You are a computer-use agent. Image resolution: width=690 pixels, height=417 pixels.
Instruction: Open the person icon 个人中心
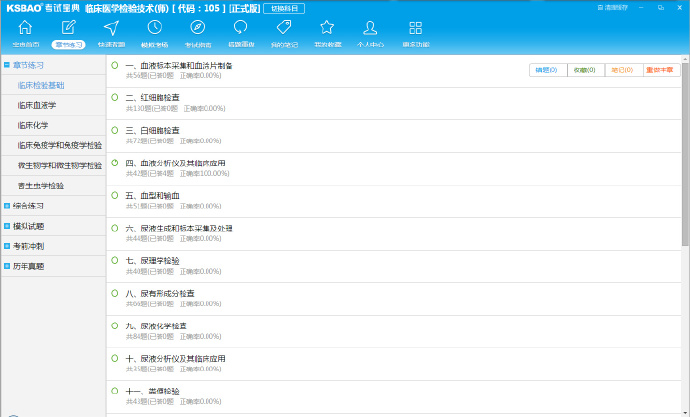tap(370, 28)
